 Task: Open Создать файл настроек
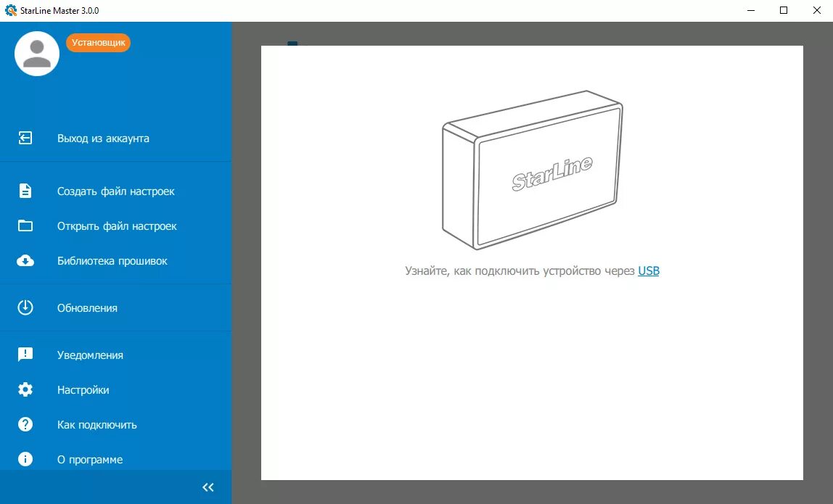116,191
